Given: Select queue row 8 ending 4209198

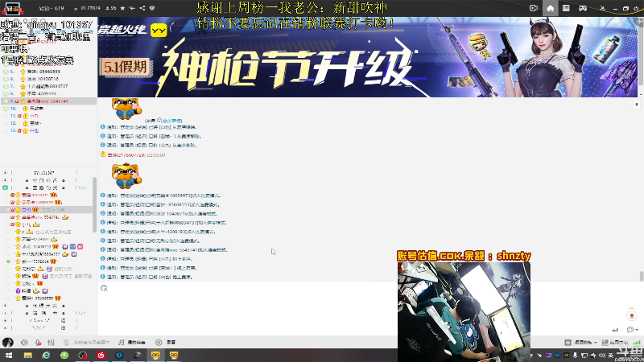Looking at the screenshot, I should (48, 93).
